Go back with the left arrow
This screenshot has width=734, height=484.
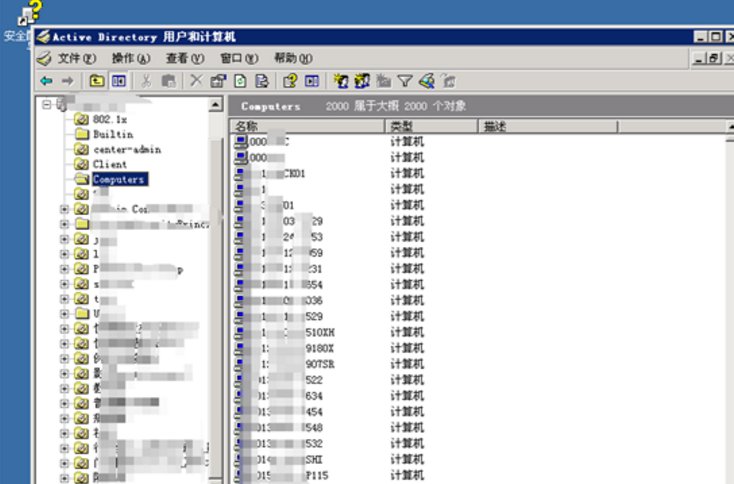pos(46,81)
